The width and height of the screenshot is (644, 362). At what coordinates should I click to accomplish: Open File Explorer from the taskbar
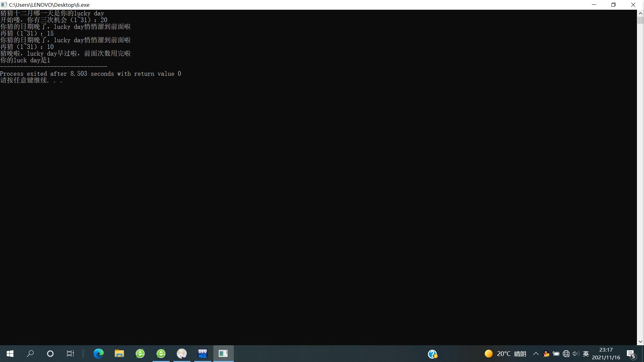click(119, 354)
